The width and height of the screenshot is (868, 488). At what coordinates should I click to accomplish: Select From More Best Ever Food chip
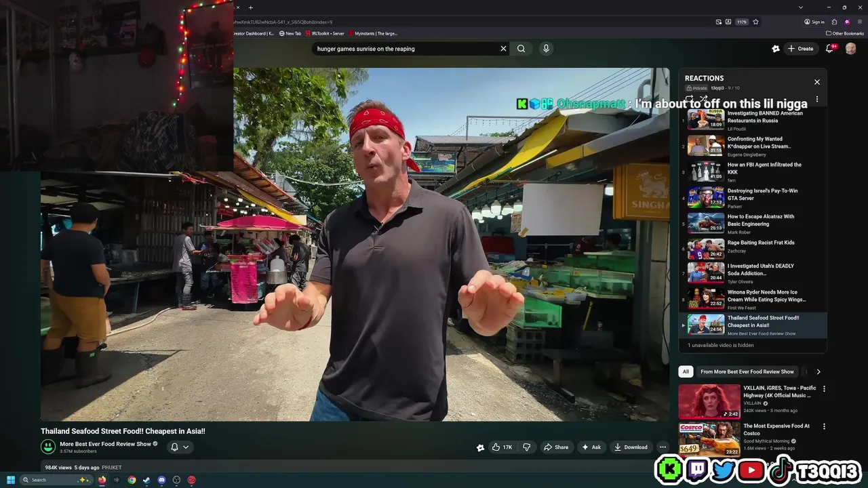747,371
